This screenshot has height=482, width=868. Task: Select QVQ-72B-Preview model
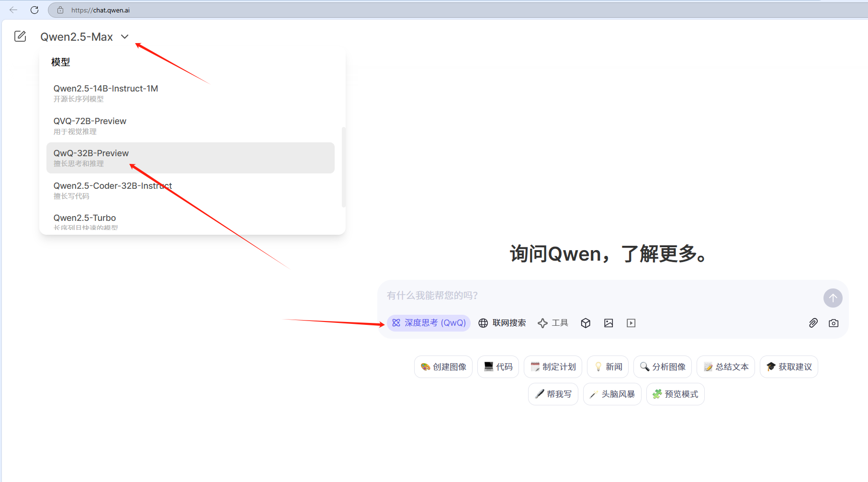coord(191,126)
